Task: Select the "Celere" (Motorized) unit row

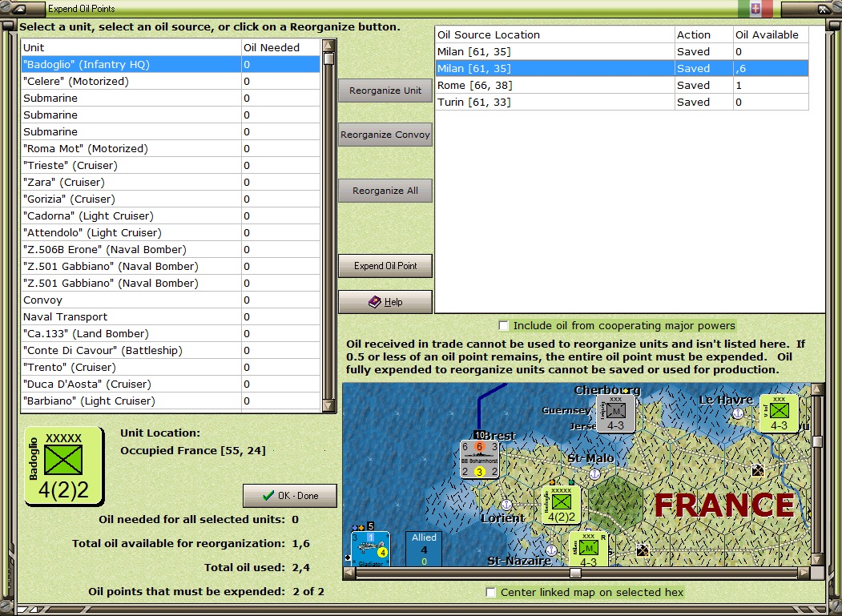Action: coord(171,81)
